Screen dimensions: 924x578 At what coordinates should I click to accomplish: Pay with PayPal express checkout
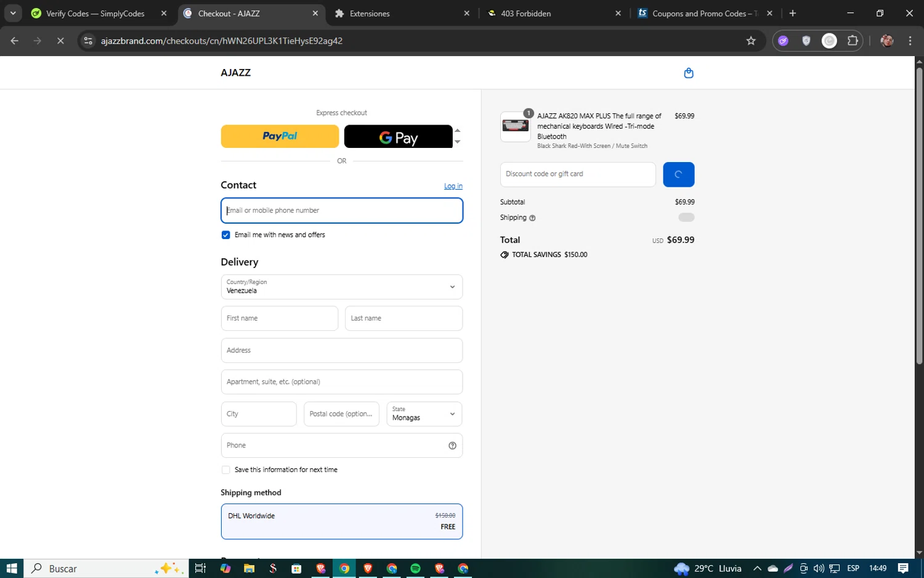[280, 136]
